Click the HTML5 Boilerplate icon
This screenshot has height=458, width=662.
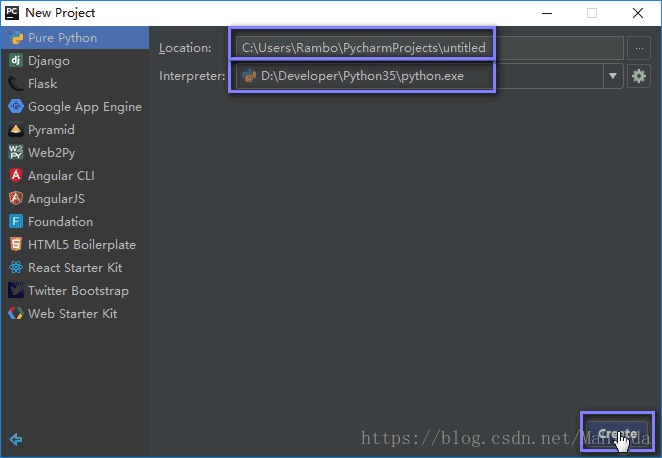pos(16,244)
